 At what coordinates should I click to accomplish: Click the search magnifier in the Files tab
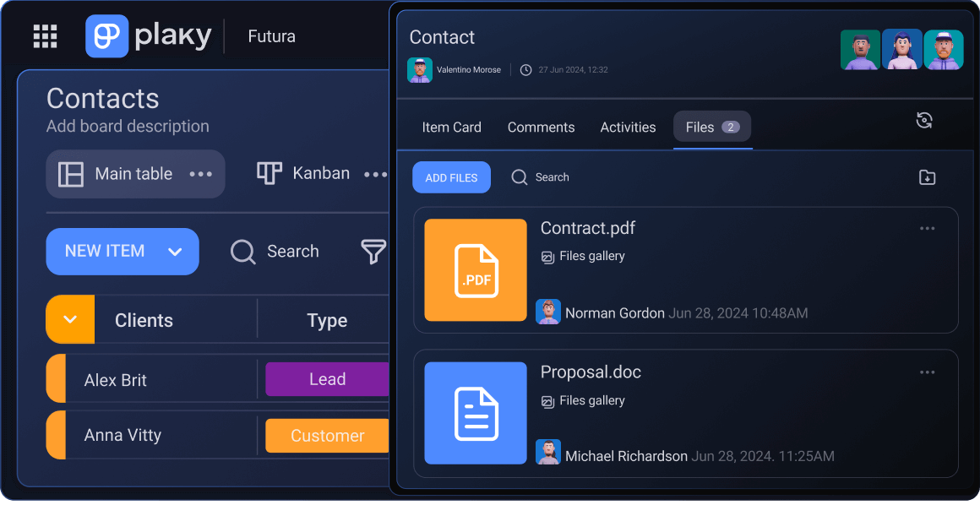point(520,177)
